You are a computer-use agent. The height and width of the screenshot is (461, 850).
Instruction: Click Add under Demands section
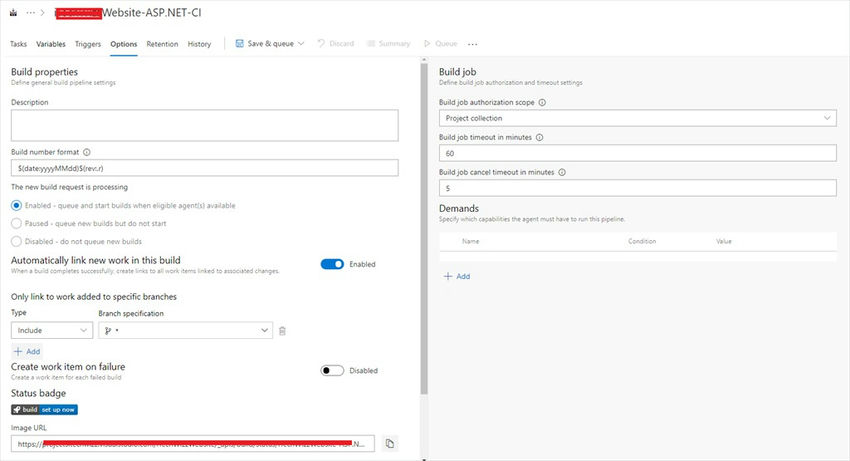[456, 276]
